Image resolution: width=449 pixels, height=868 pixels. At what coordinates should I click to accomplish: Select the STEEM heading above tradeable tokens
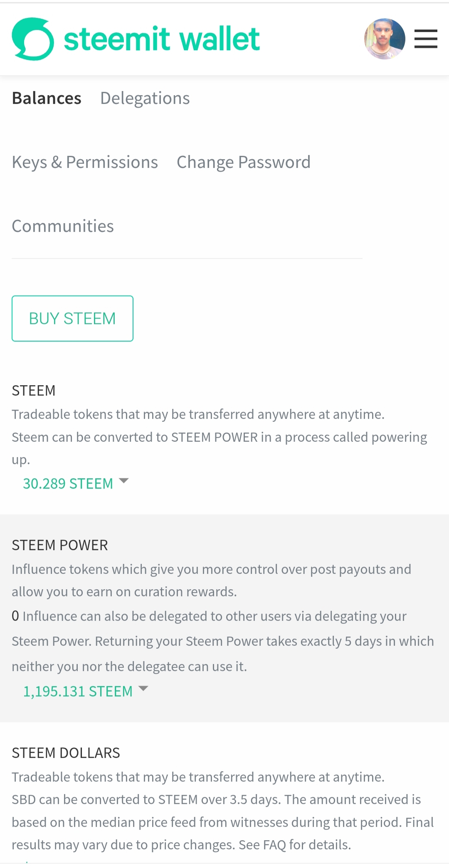click(x=34, y=391)
